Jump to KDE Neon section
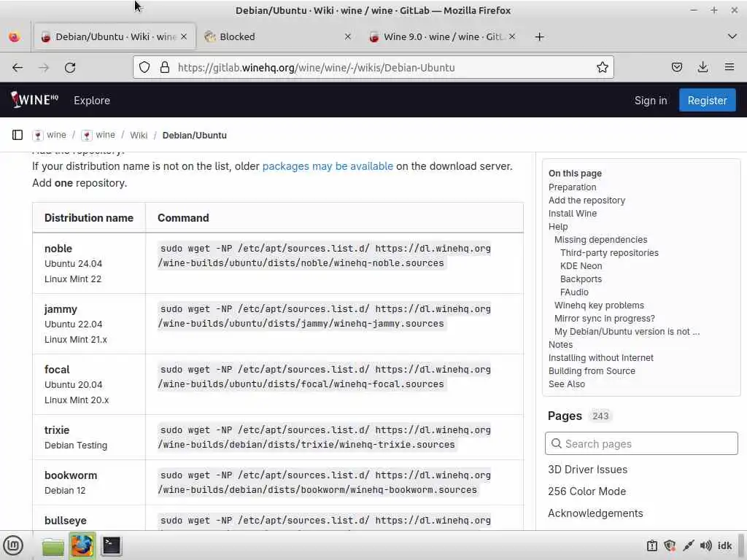This screenshot has width=747, height=560. 581,265
